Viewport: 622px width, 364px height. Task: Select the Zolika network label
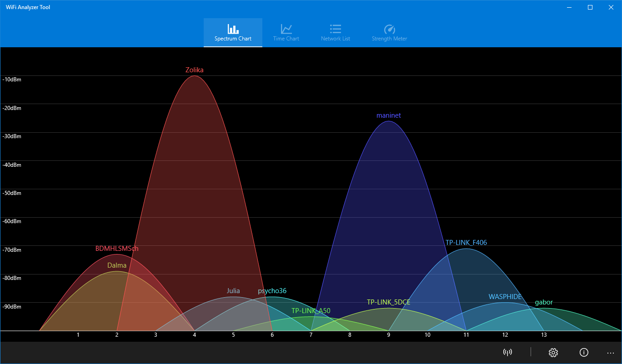pos(194,70)
